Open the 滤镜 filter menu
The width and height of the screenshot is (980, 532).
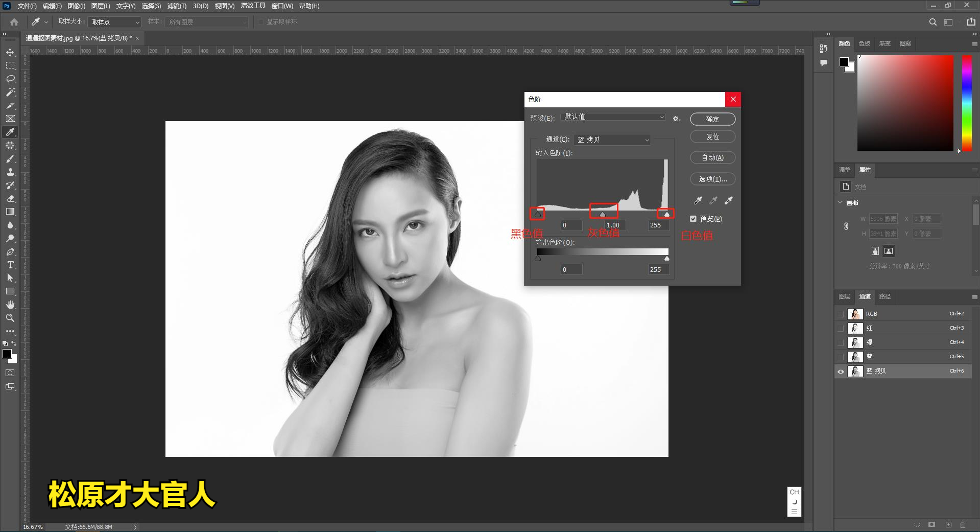coord(177,6)
